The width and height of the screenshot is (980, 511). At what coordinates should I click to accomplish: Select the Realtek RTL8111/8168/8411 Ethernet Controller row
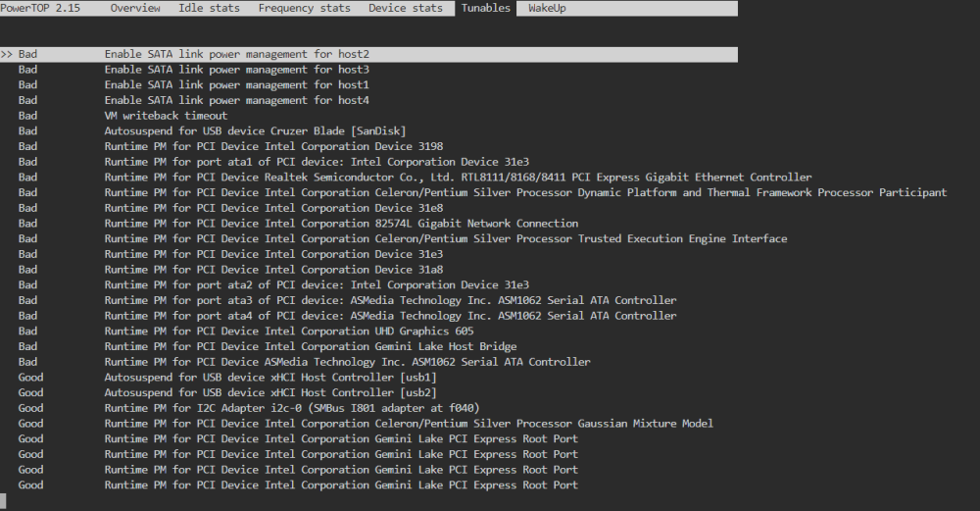point(415,177)
